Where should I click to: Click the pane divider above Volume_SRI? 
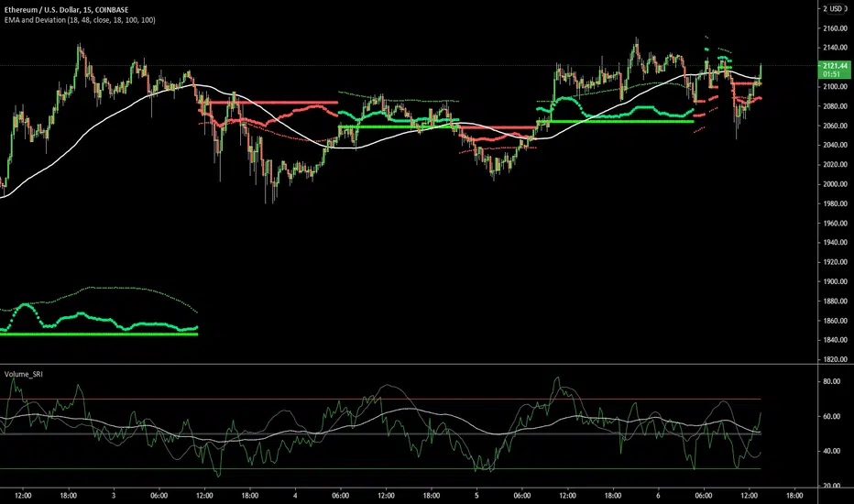coord(409,365)
